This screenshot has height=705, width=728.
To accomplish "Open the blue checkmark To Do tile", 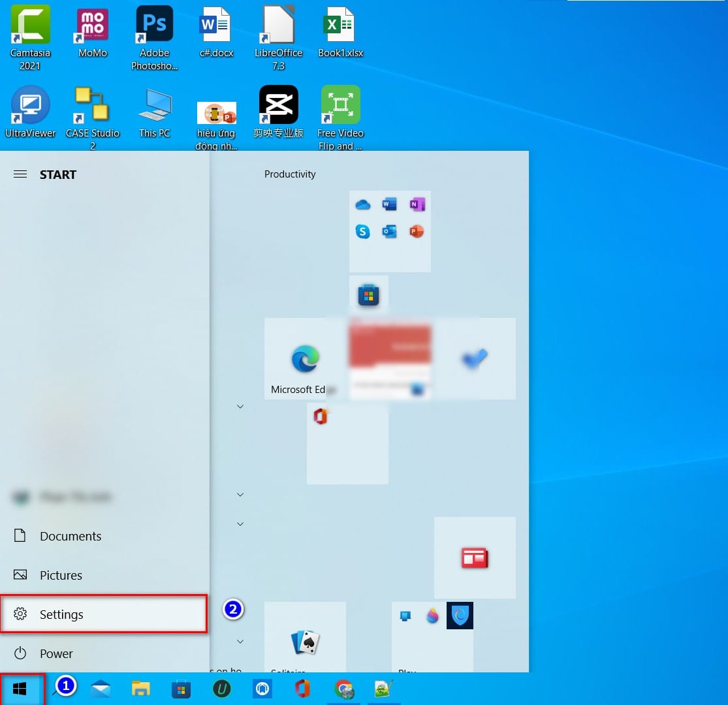I will pos(475,358).
